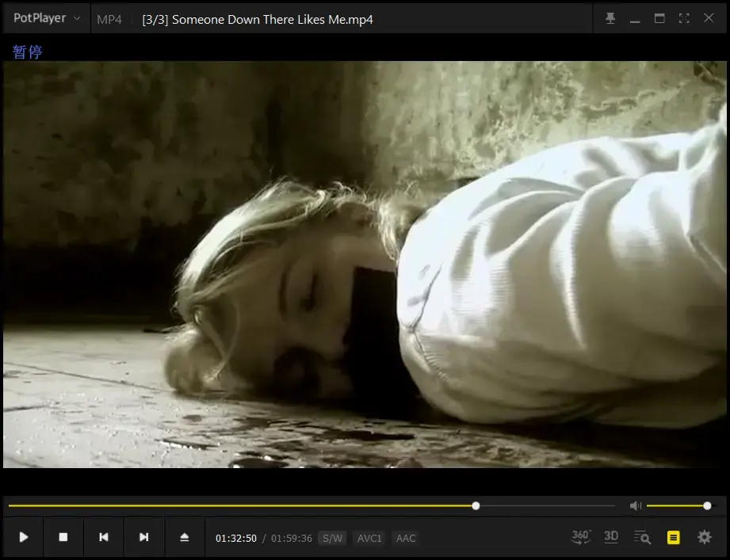
Task: Click the current time 01:32:50
Action: [x=236, y=538]
